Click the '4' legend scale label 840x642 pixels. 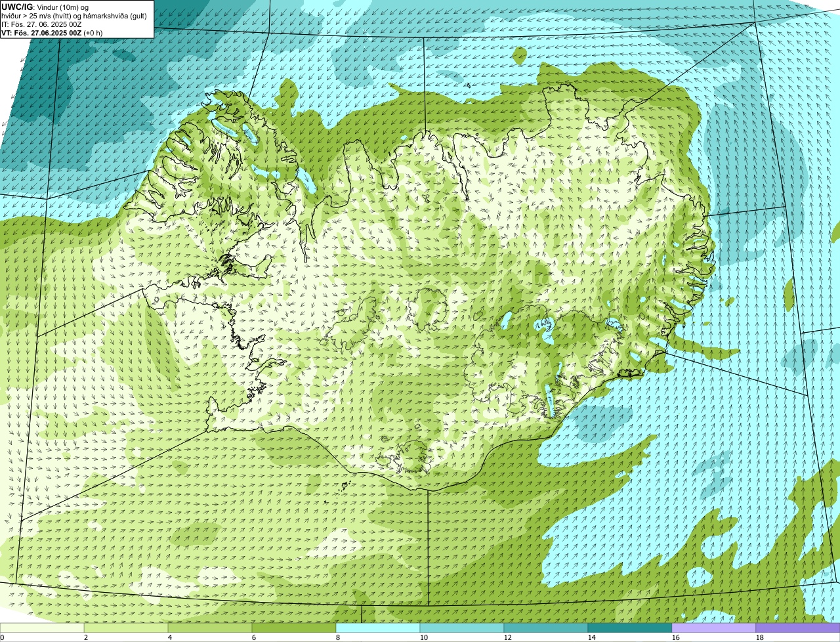point(170,637)
